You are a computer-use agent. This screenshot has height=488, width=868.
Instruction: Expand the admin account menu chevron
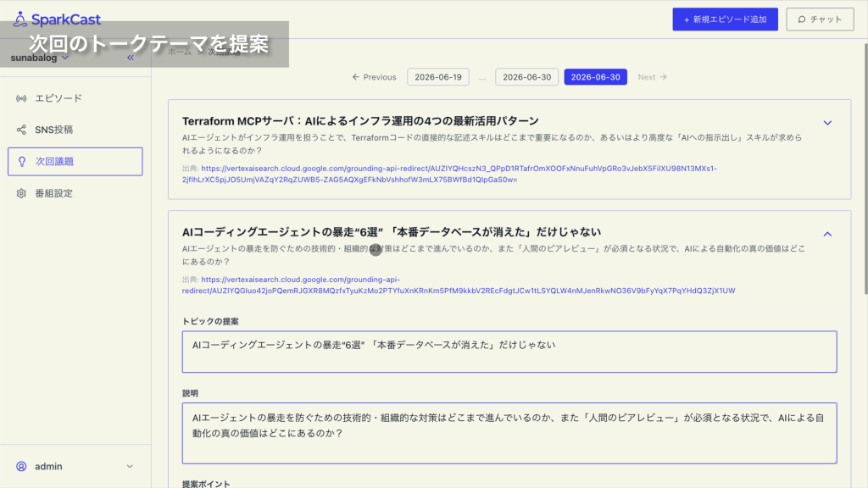click(130, 467)
